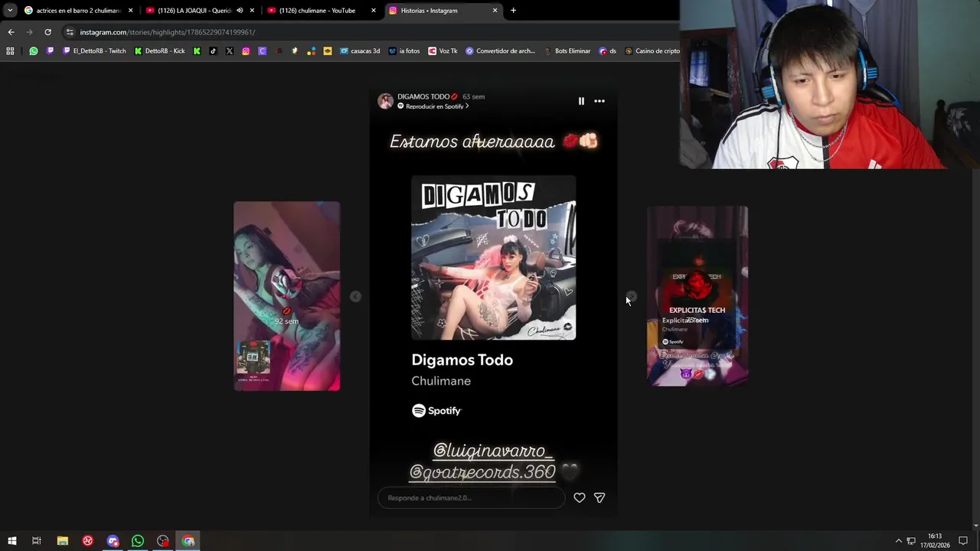Open the Bots Eliminar bookmark
This screenshot has width=980, height=551.
567,51
